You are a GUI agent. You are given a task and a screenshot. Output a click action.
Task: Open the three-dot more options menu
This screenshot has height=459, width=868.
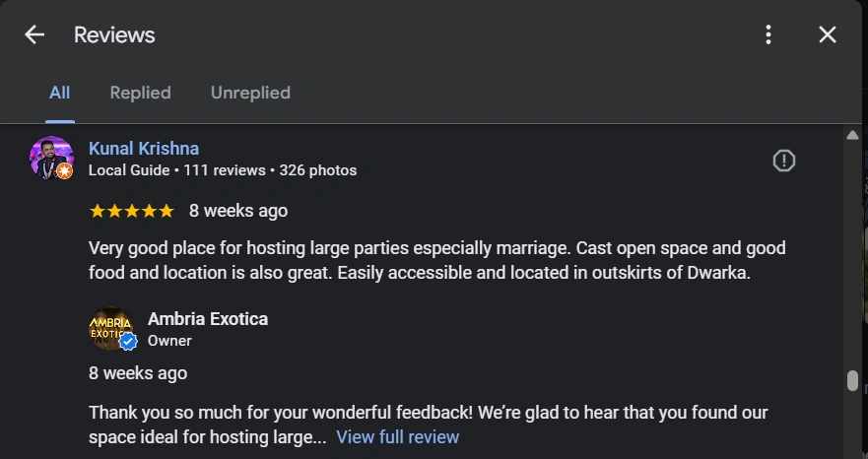click(768, 35)
